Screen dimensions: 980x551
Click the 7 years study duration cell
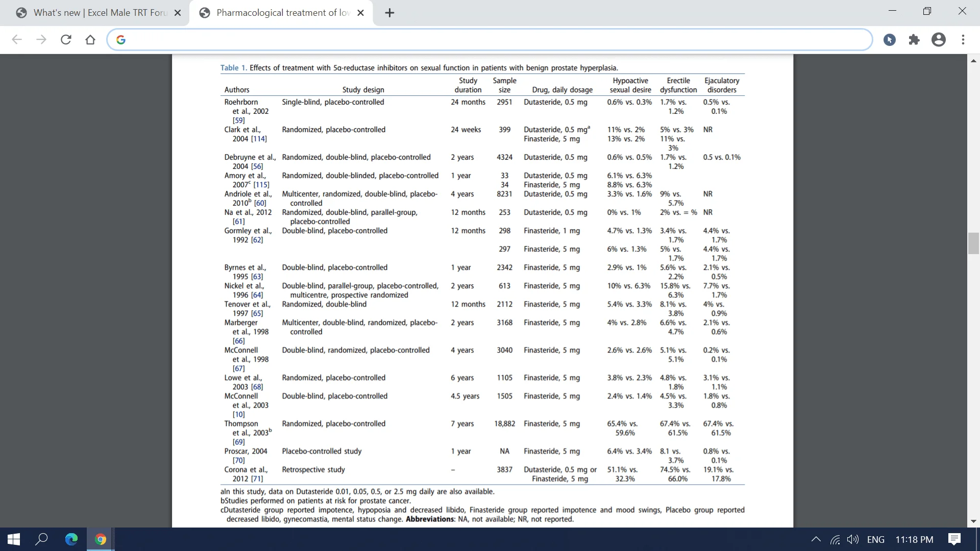[462, 423]
